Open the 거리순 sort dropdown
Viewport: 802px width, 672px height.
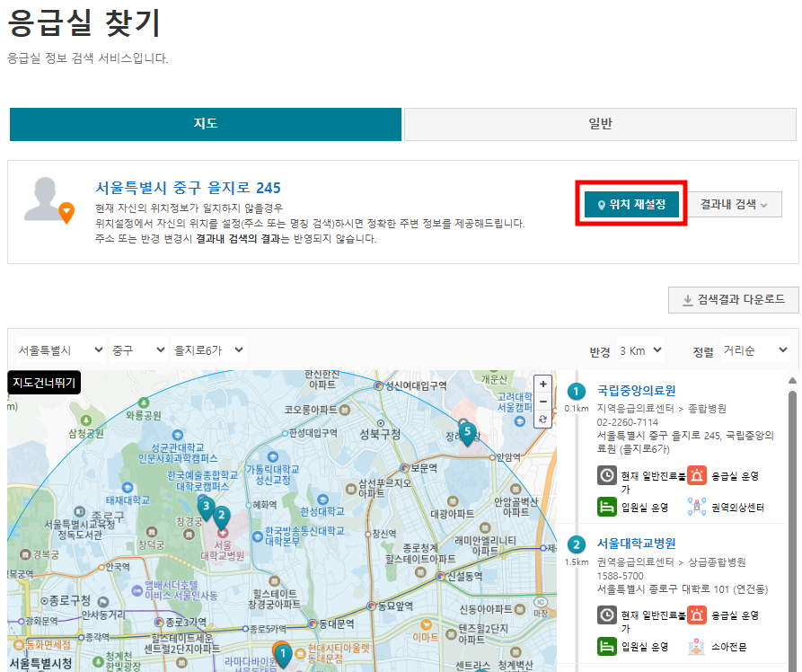[755, 350]
